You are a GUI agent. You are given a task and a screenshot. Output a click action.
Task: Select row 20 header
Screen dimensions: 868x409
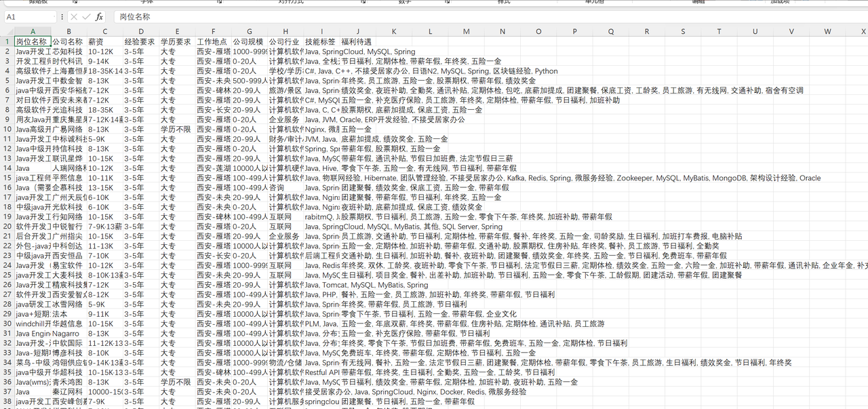click(7, 227)
